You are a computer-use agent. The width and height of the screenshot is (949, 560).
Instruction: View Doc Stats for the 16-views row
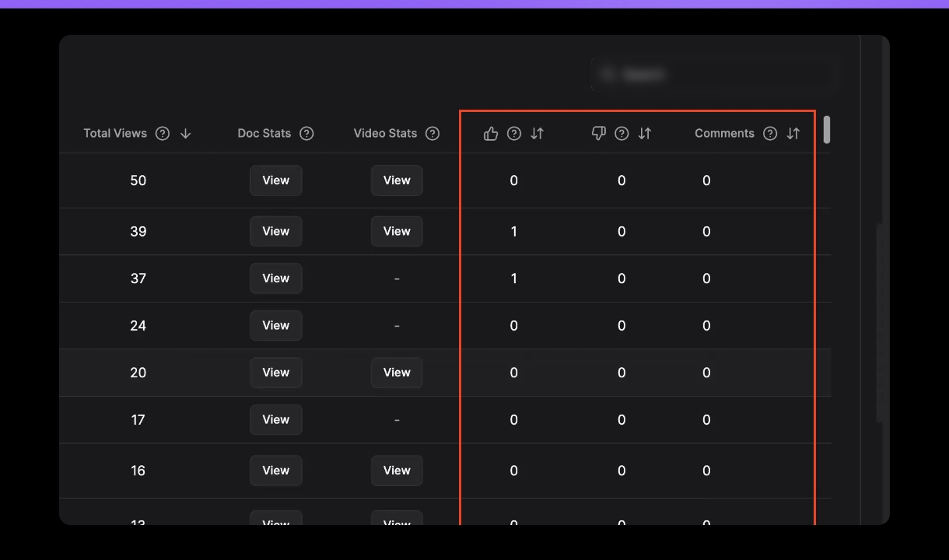point(276,471)
